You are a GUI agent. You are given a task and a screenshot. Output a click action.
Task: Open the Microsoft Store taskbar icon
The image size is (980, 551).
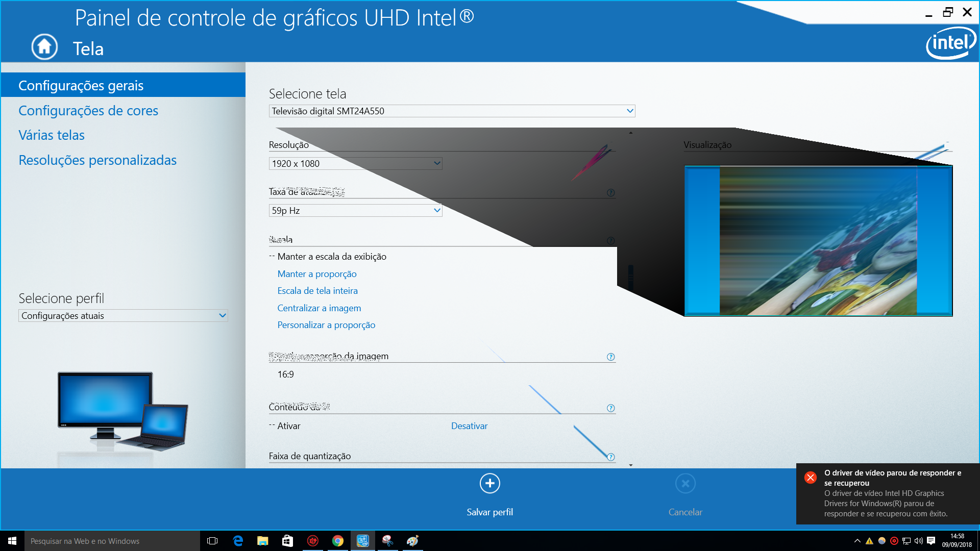(287, 541)
